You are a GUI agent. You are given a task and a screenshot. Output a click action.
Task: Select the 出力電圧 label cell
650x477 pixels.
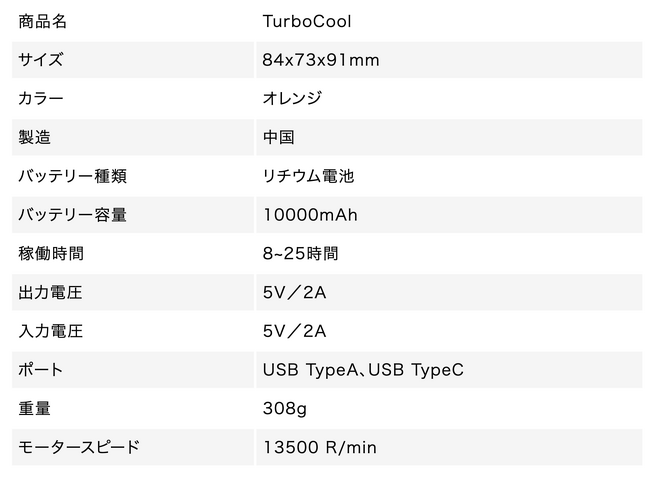click(x=51, y=292)
